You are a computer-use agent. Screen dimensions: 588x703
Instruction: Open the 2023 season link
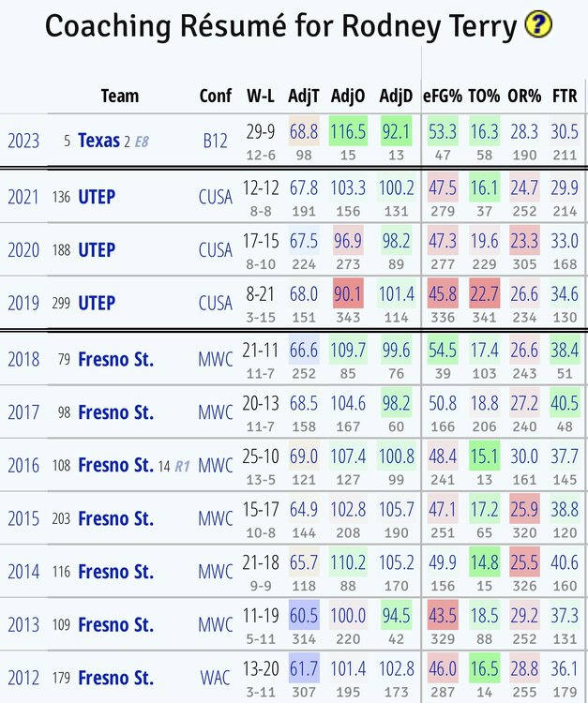click(x=23, y=141)
